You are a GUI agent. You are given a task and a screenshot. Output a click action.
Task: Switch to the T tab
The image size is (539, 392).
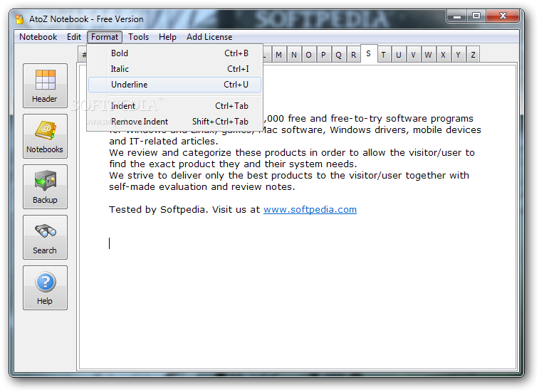(384, 55)
